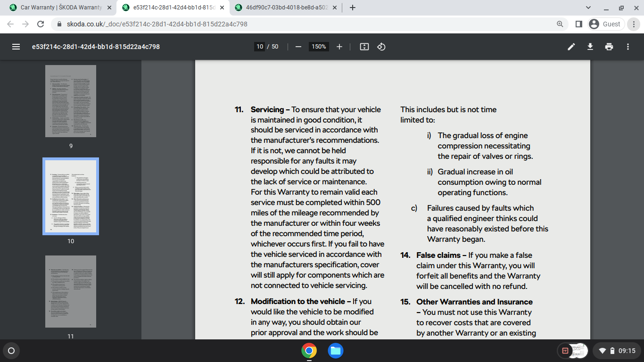Viewport: 644px width, 362px height.
Task: Select page 9 thumbnail
Action: click(71, 101)
